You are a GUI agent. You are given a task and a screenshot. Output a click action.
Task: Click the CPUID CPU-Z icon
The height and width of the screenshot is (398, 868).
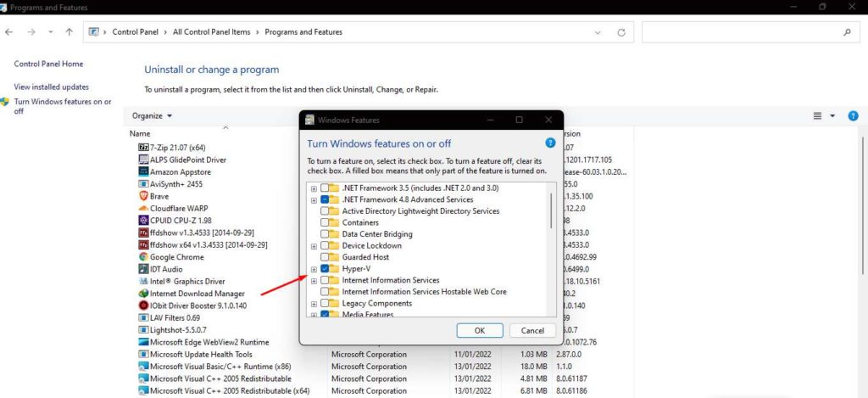coord(143,221)
